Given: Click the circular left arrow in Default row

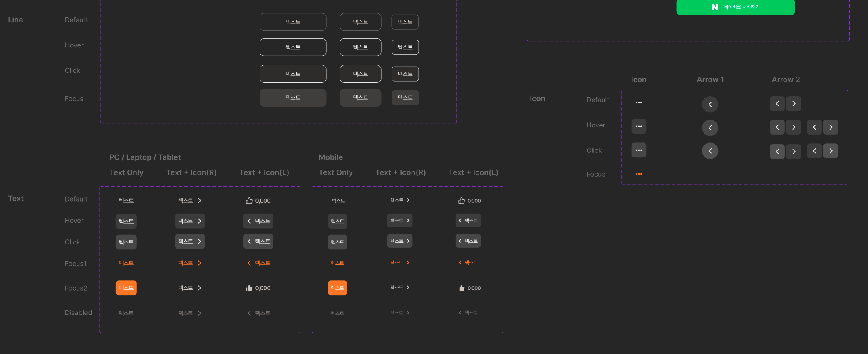Looking at the screenshot, I should pyautogui.click(x=710, y=104).
